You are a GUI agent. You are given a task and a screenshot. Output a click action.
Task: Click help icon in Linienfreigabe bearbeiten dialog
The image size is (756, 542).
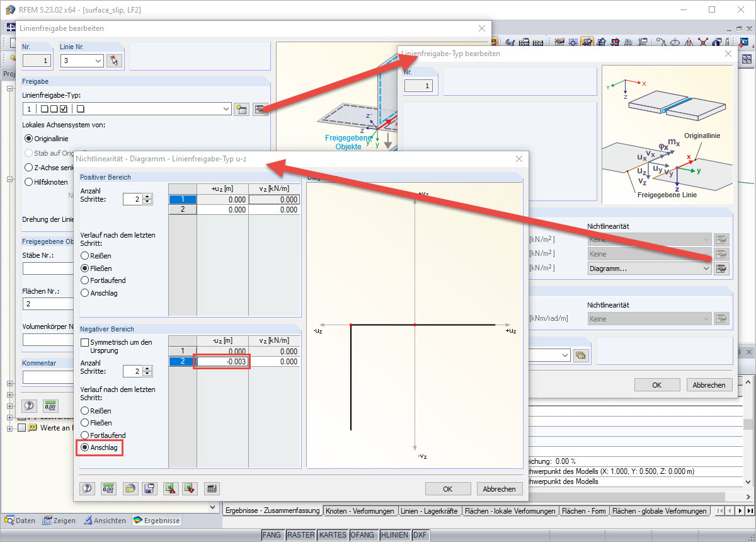(x=29, y=406)
